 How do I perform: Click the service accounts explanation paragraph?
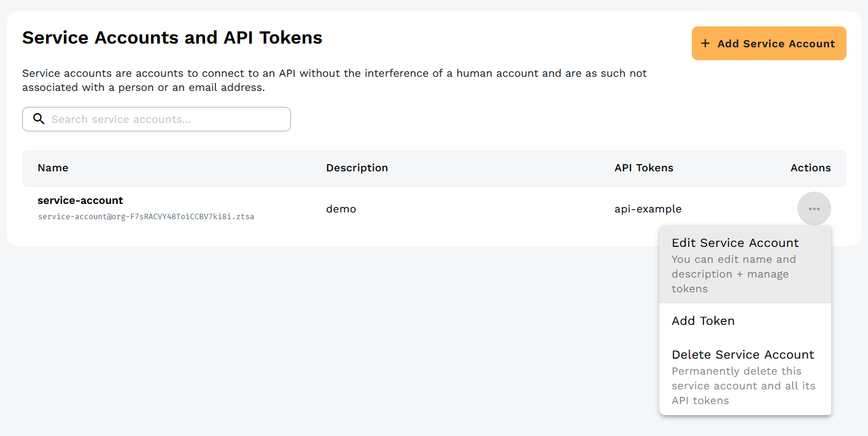click(x=334, y=80)
